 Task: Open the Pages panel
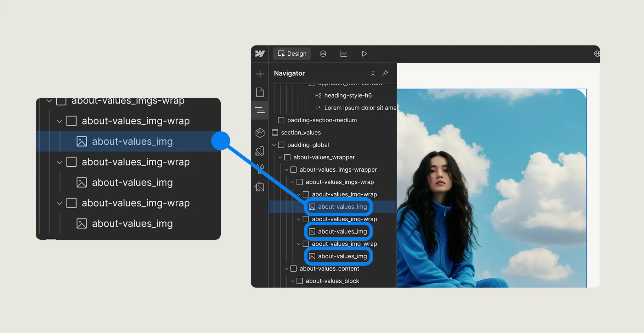pos(260,92)
